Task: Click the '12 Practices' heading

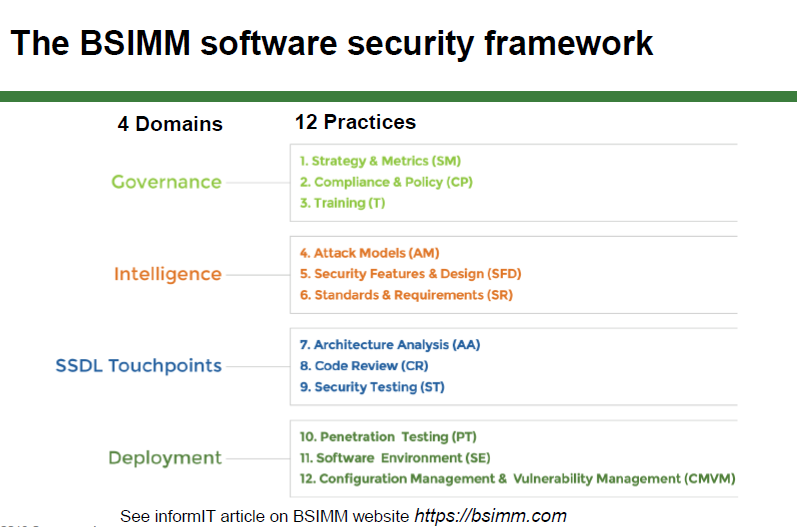Action: click(355, 122)
